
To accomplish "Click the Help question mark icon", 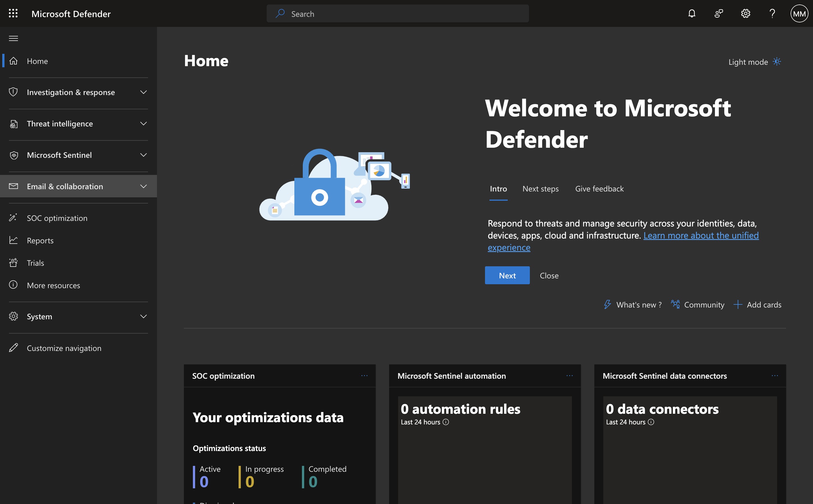I will 772,13.
